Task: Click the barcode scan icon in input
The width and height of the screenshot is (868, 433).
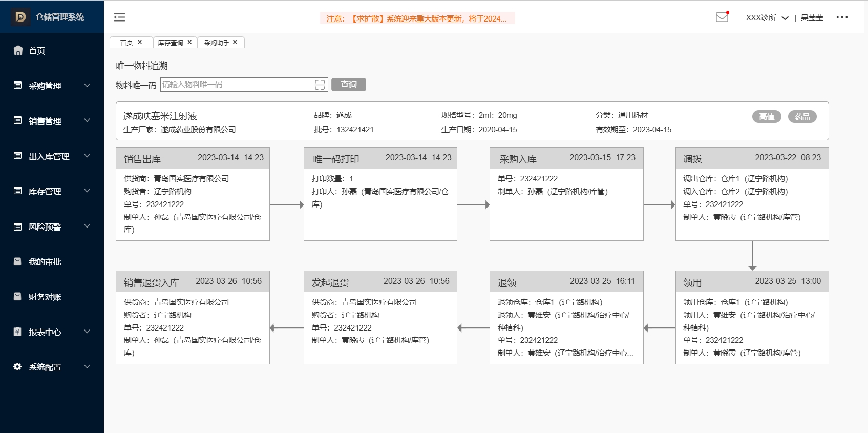Action: pyautogui.click(x=320, y=85)
